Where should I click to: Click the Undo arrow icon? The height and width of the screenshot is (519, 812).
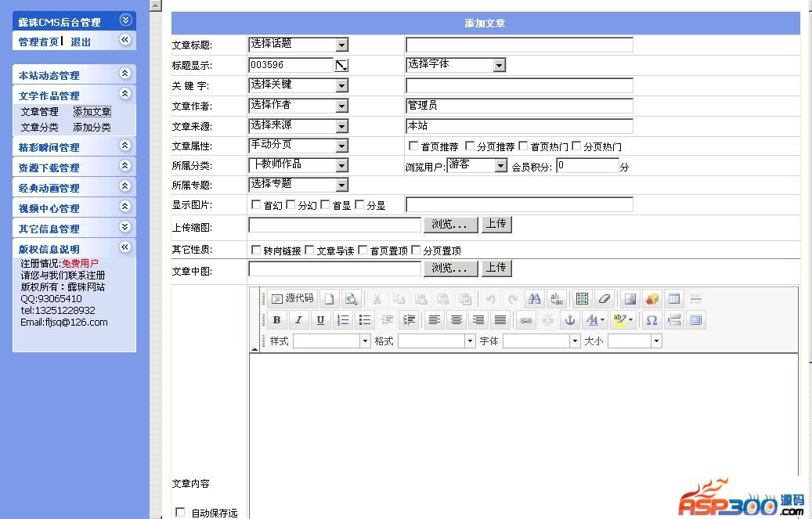point(490,299)
